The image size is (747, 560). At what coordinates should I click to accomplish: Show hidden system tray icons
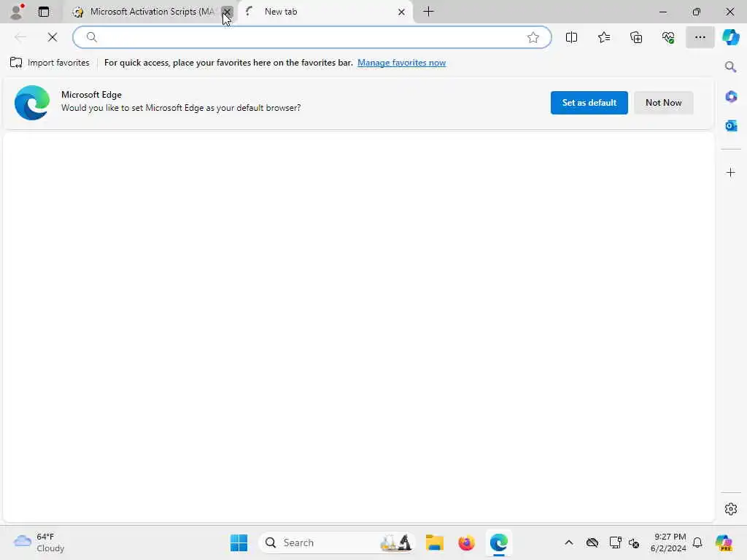tap(569, 542)
